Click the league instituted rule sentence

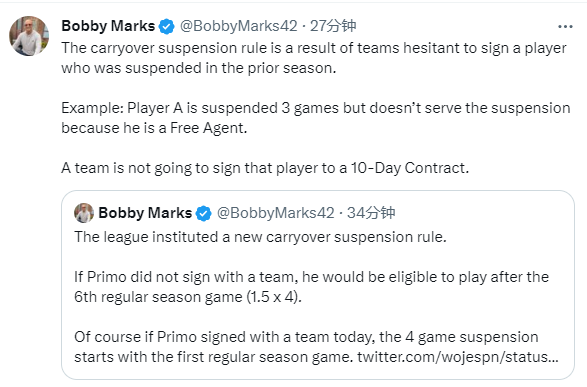[x=260, y=237]
